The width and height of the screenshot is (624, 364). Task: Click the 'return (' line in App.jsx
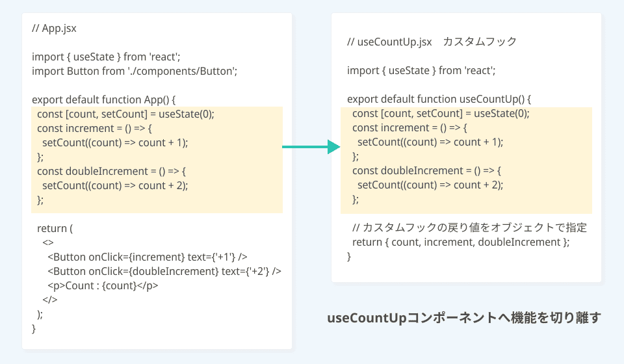[55, 229]
